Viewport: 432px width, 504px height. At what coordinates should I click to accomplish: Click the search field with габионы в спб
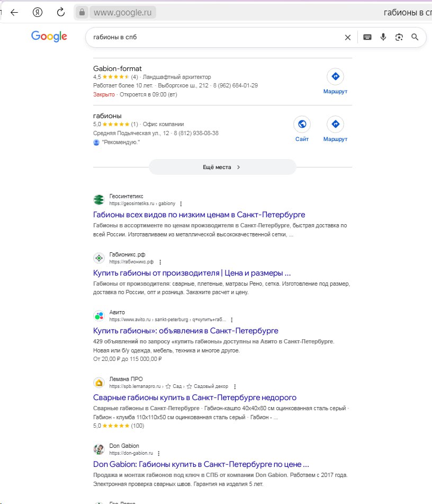click(212, 37)
